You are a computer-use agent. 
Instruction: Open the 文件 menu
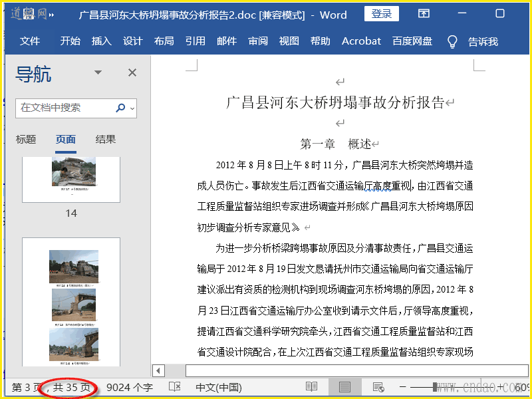point(30,41)
